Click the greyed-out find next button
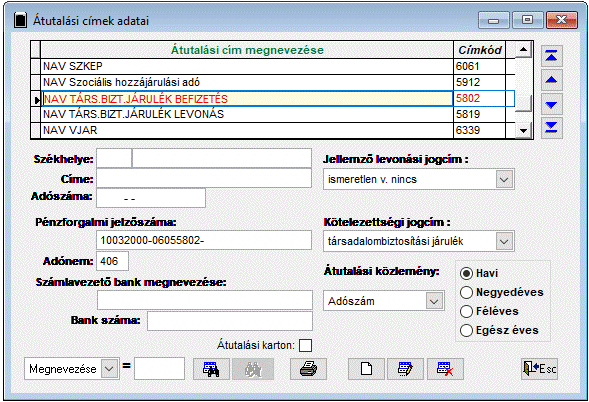Screen dimensions: 589x402 coord(253,369)
